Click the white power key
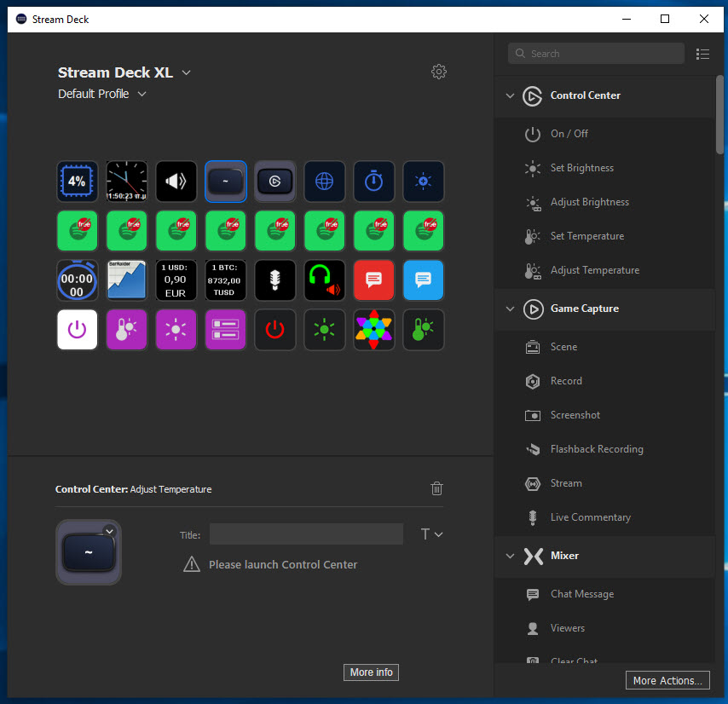Image resolution: width=728 pixels, height=704 pixels. click(77, 330)
